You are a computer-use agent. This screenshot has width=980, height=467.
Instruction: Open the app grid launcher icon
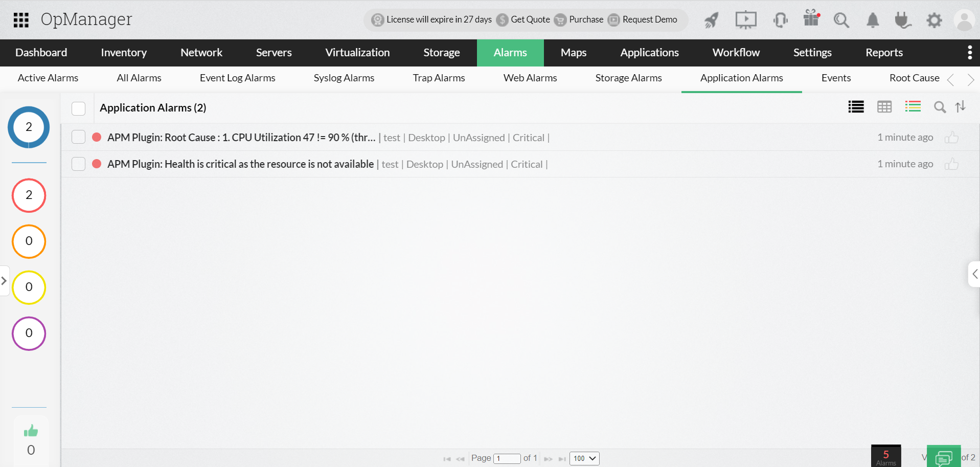click(x=21, y=20)
